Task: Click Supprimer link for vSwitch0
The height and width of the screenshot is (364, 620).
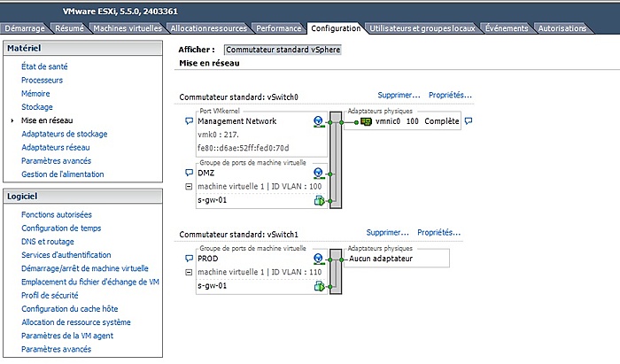Action: (x=399, y=95)
